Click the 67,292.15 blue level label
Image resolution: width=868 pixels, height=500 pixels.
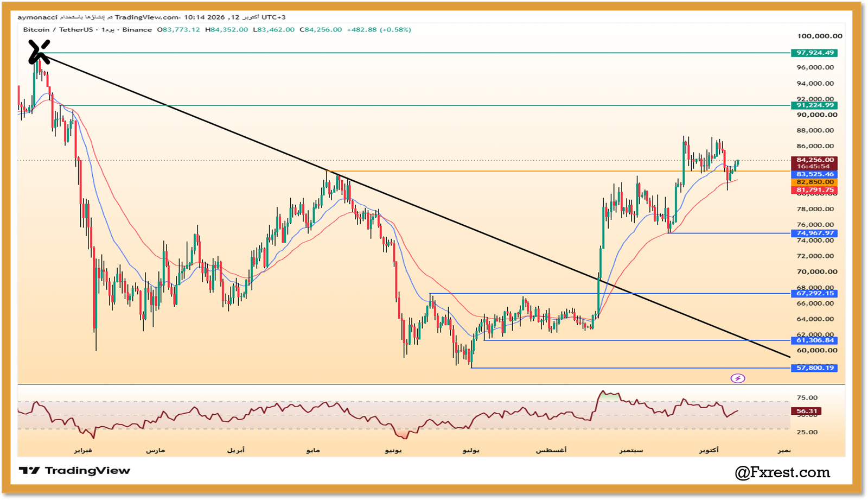coord(815,294)
